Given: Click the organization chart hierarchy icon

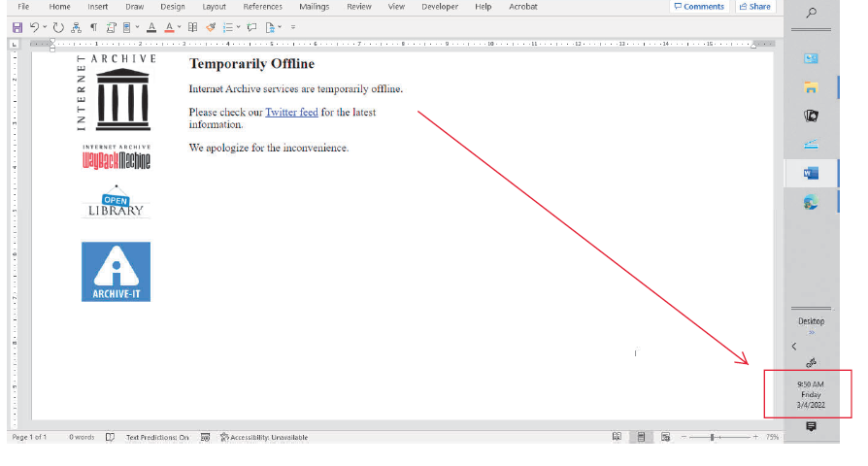Looking at the screenshot, I should [76, 27].
